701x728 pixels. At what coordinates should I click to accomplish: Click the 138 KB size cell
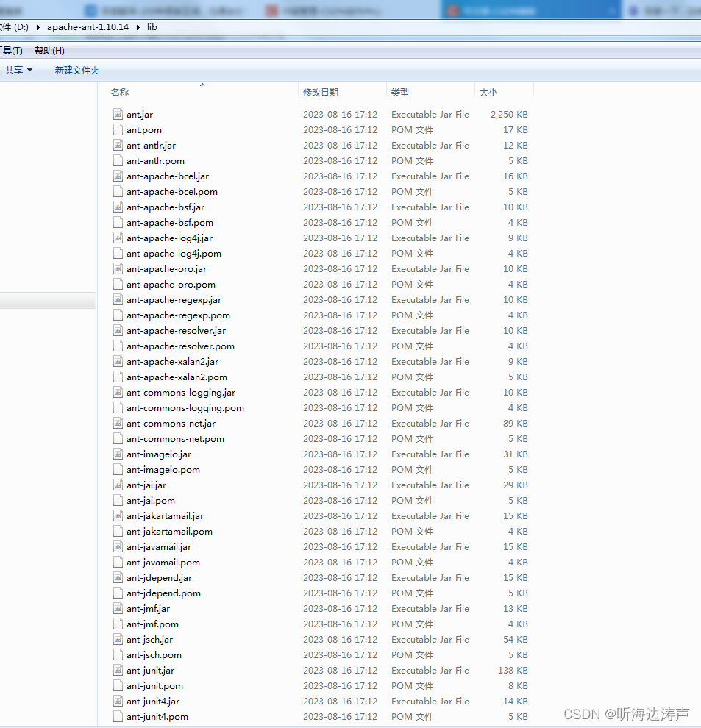point(513,671)
